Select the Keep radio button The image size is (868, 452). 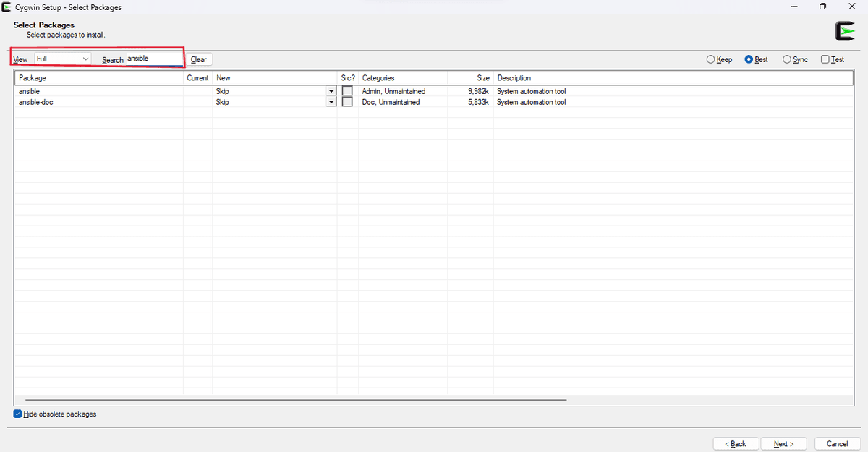pyautogui.click(x=710, y=59)
